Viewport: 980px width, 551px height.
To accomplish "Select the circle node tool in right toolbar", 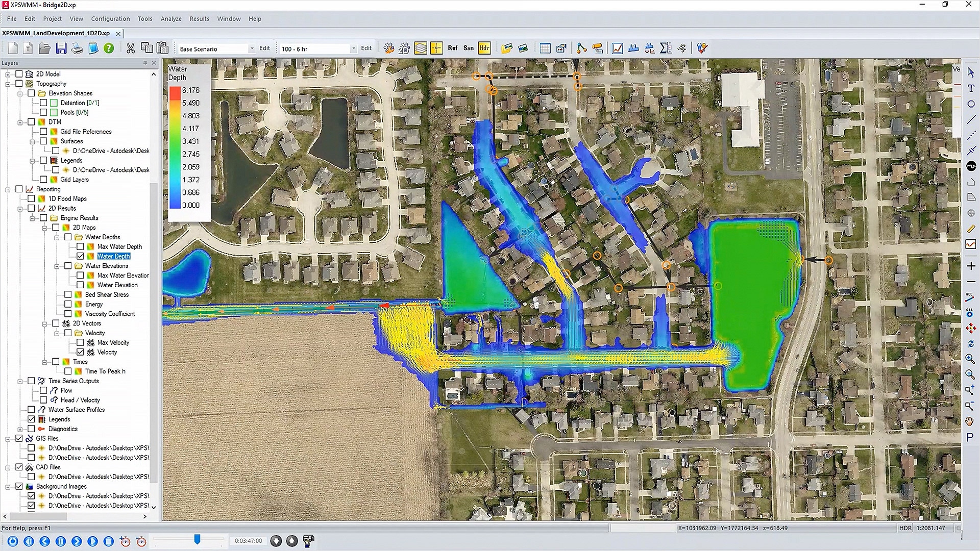I will (970, 104).
